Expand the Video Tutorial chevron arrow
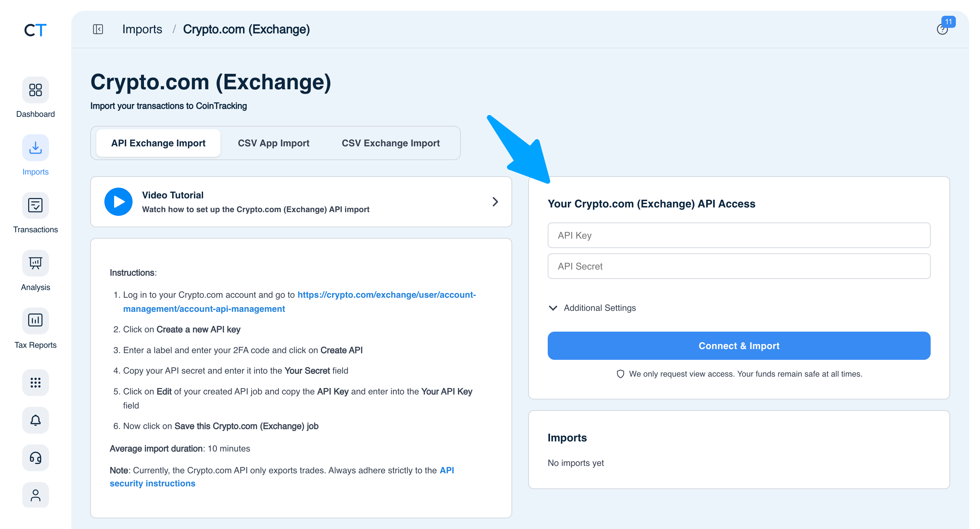Screen dimensions: 980x529 [495, 202]
